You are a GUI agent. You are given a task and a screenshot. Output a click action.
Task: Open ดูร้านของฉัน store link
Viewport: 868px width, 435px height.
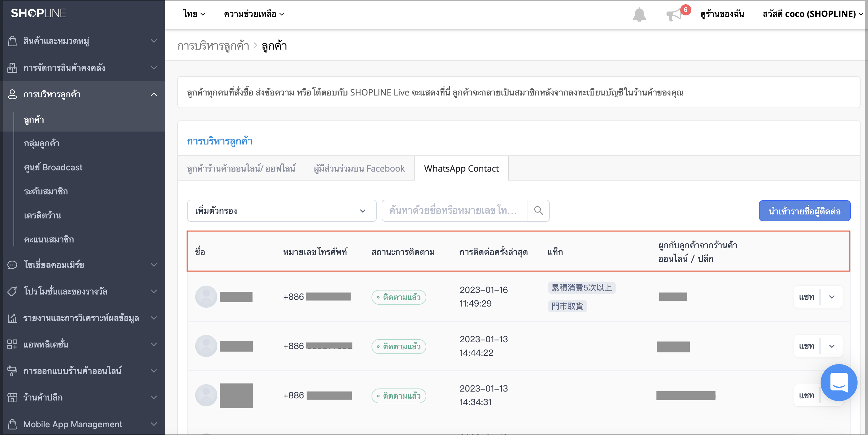click(x=722, y=14)
